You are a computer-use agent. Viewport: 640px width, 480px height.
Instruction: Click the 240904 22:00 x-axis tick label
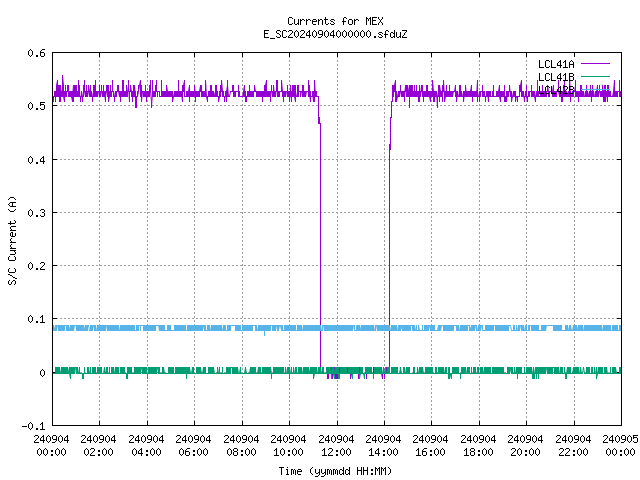tap(573, 445)
